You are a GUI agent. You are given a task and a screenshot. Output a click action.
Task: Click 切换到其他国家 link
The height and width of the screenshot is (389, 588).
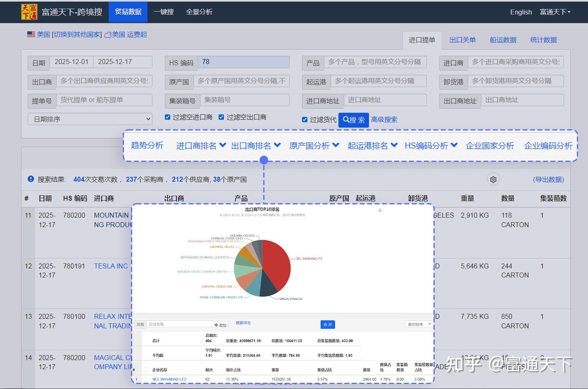click(77, 35)
